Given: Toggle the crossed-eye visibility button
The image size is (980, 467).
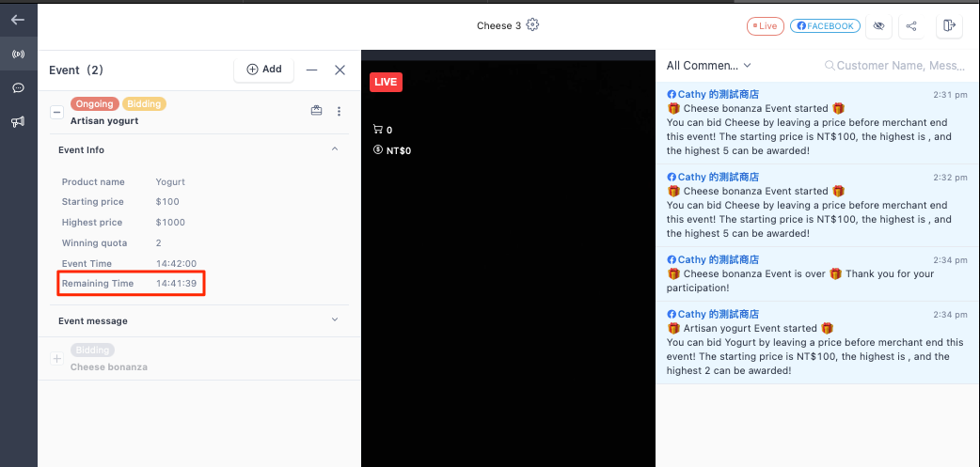Looking at the screenshot, I should coord(878,26).
